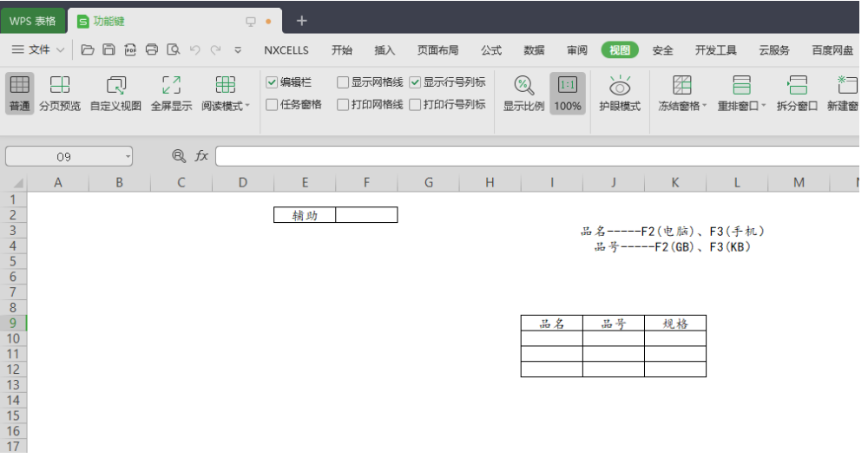
Task: Toggle Show Row and Column Headers (显示行号列标)
Action: tap(416, 82)
